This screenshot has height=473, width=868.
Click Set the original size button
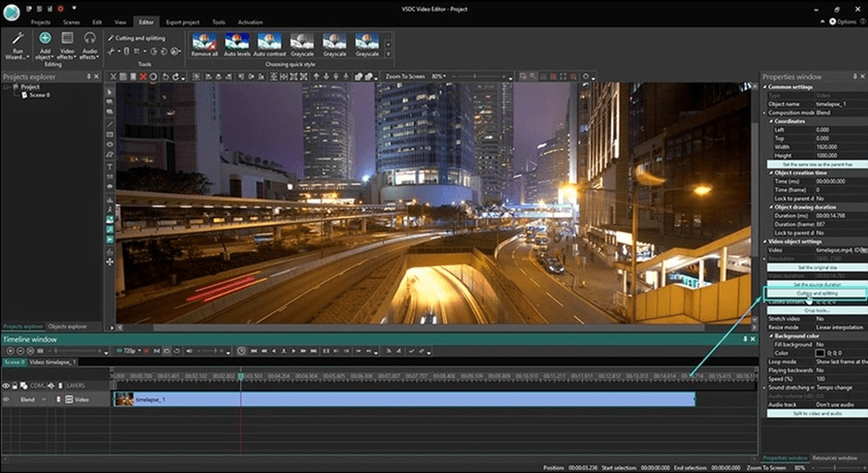pyautogui.click(x=816, y=267)
